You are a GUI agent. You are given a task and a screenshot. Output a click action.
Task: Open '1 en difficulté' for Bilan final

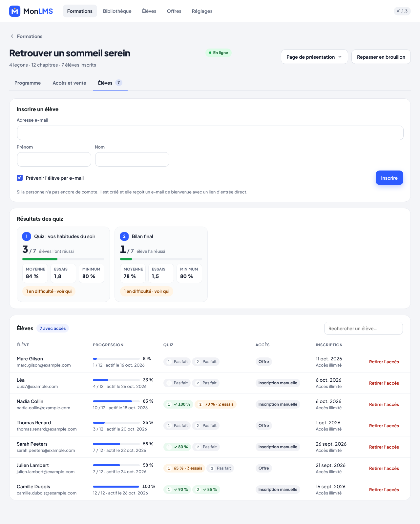point(147,291)
